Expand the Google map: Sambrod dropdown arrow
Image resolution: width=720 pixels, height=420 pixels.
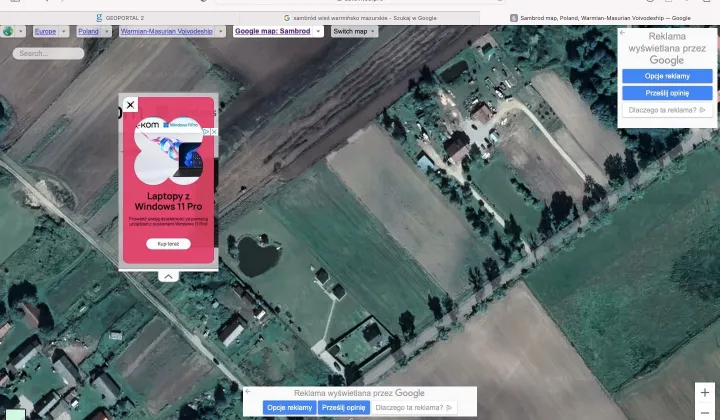click(x=318, y=31)
